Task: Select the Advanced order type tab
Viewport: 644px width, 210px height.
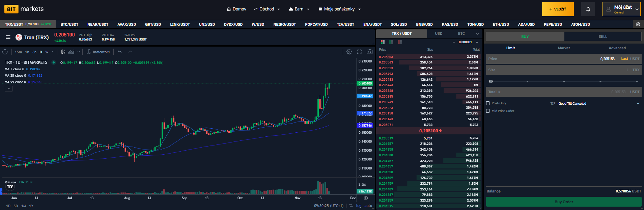Action: [617, 48]
